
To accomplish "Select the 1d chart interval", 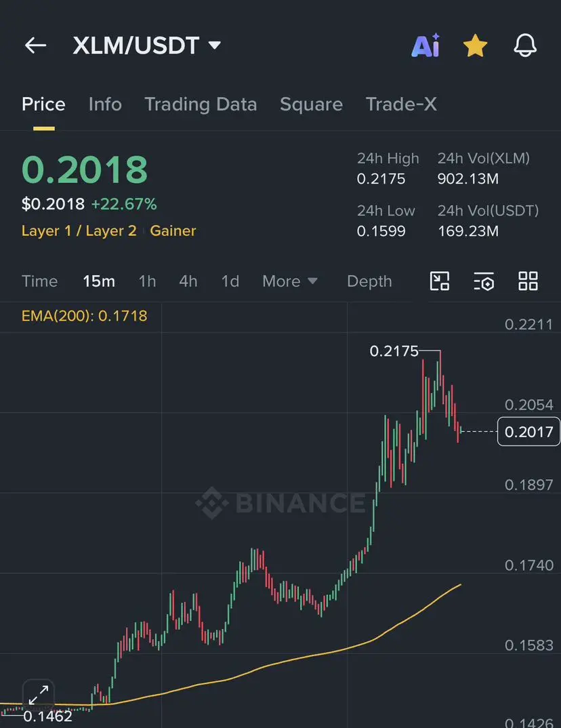I will tap(230, 281).
